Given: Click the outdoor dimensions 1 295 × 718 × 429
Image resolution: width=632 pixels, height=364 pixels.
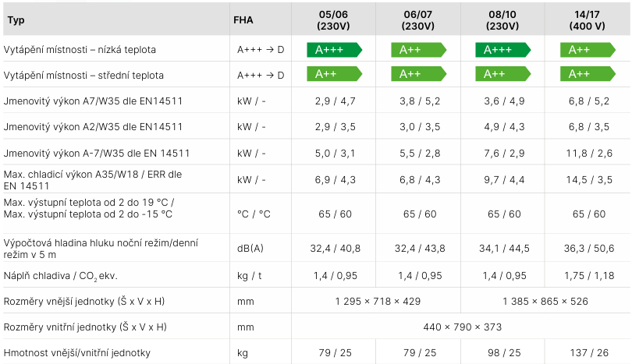Looking at the screenshot, I should (x=379, y=301).
